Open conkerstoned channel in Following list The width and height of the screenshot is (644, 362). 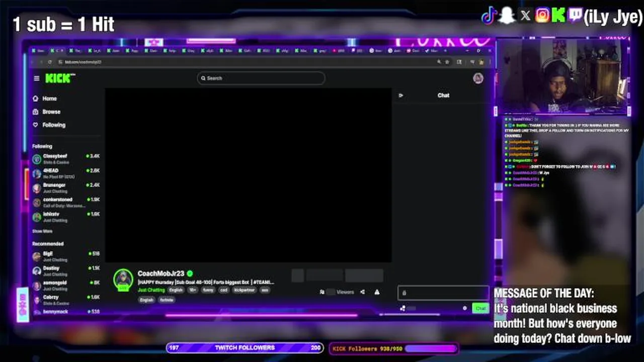(x=67, y=203)
